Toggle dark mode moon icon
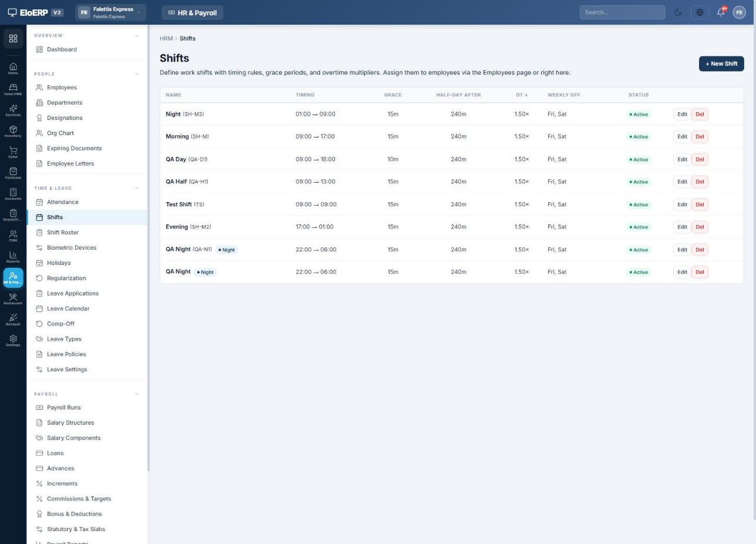The height and width of the screenshot is (544, 756). [679, 12]
